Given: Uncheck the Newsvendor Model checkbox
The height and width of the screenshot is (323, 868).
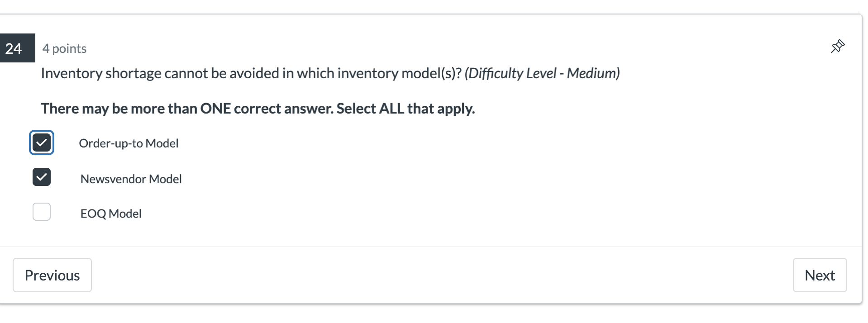Looking at the screenshot, I should point(42,177).
